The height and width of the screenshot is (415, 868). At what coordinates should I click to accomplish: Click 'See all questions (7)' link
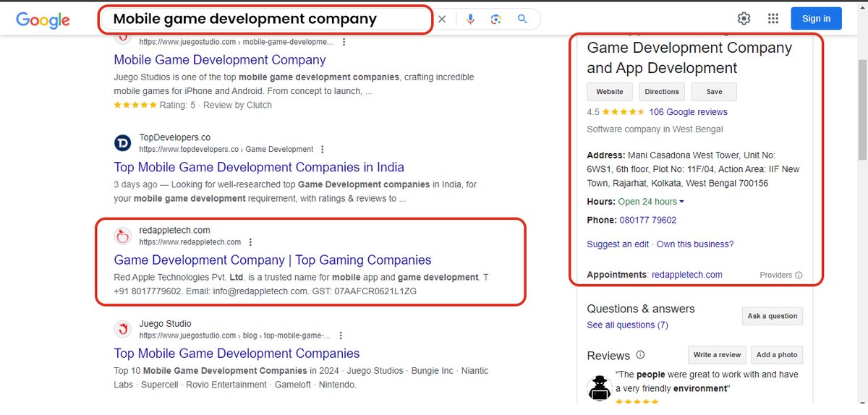(x=628, y=325)
